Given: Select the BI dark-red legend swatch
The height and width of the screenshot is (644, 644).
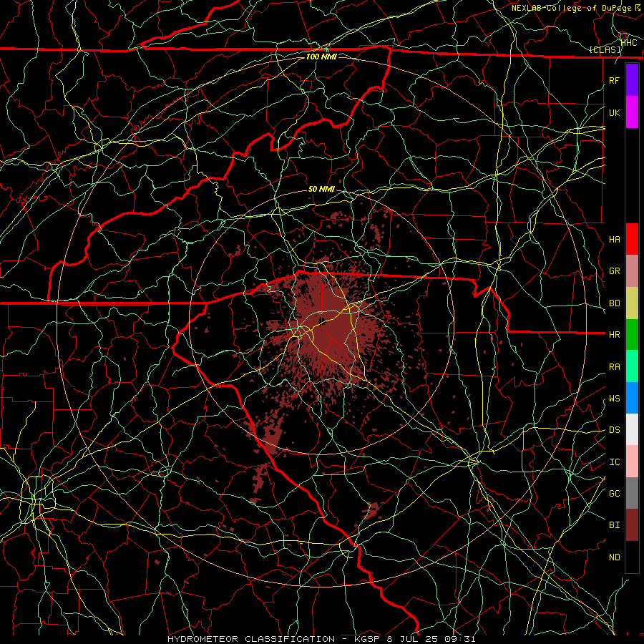Looking at the screenshot, I should pos(632,525).
